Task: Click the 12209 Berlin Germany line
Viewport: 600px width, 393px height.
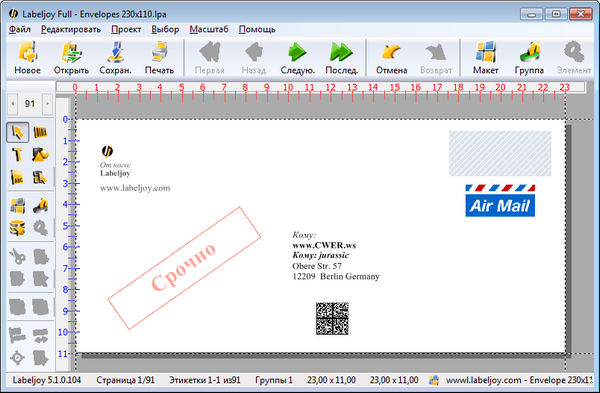Action: pos(336,276)
